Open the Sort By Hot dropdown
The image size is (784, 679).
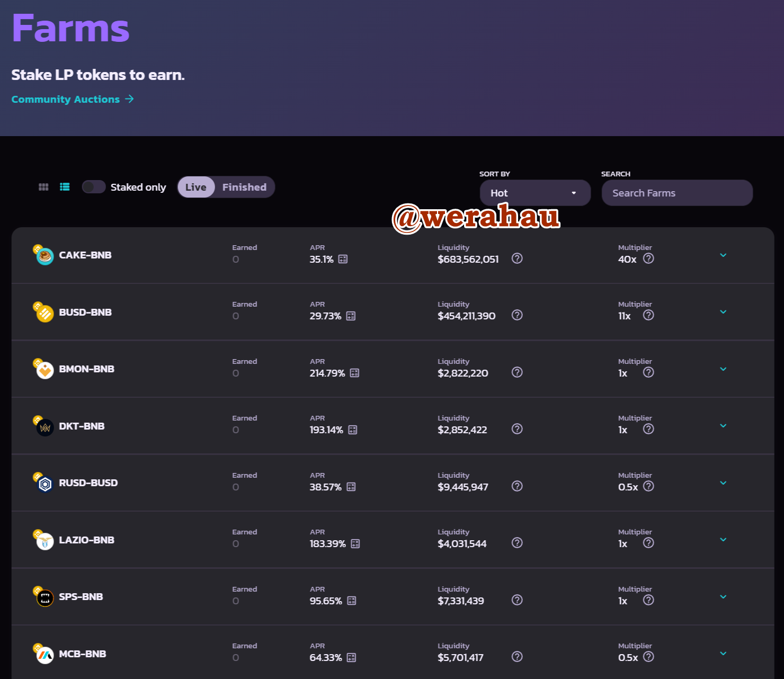click(535, 193)
